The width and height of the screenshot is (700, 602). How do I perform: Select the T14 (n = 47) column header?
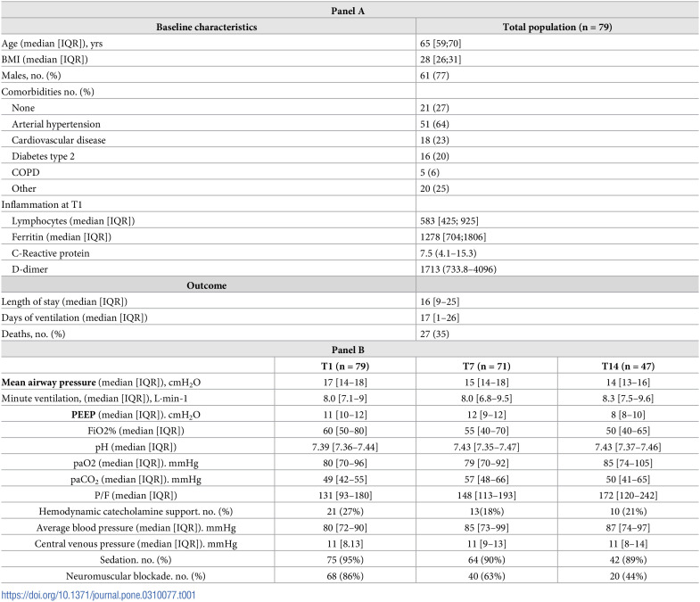point(628,367)
